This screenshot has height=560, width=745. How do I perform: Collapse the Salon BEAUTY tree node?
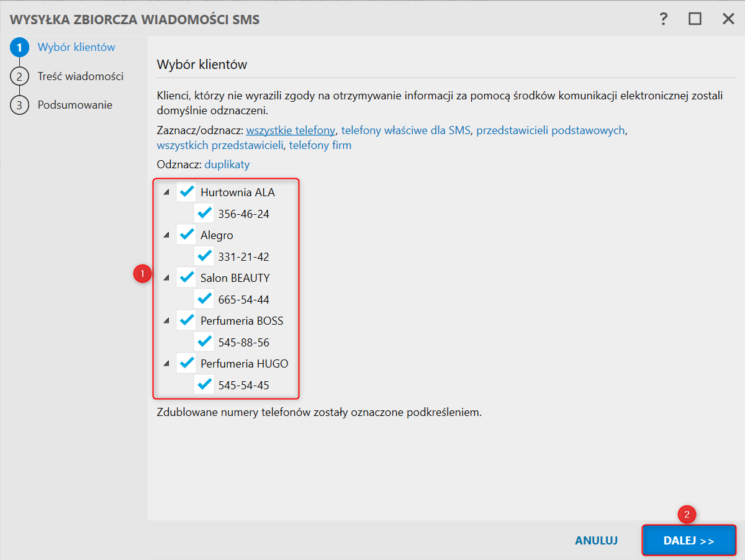click(x=166, y=278)
